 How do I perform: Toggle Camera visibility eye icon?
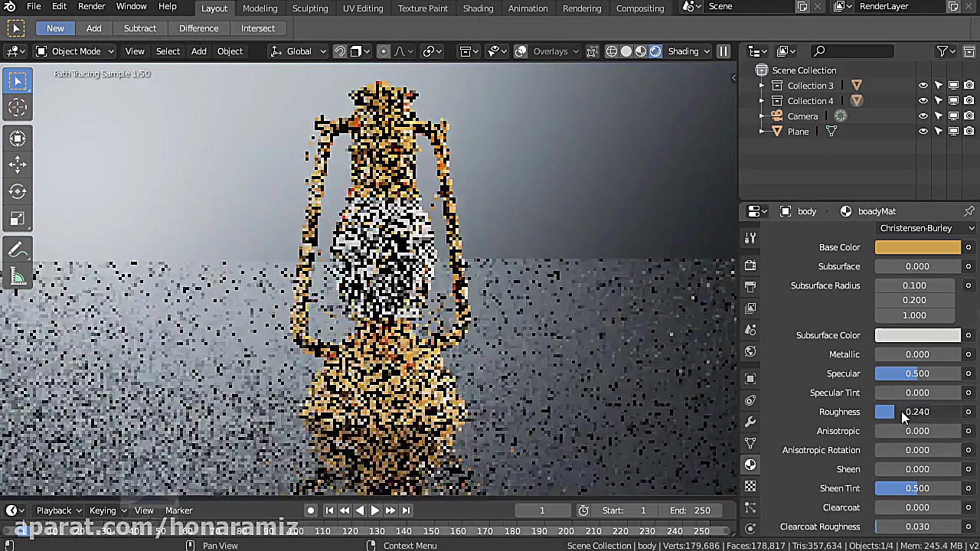(x=923, y=116)
